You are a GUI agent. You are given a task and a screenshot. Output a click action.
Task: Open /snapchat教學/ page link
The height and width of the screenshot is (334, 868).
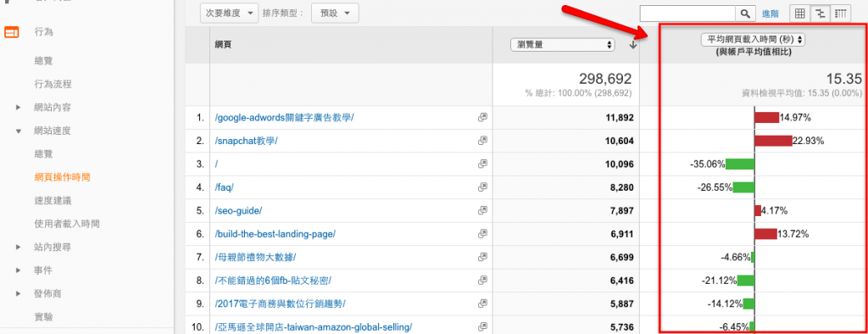pos(246,141)
